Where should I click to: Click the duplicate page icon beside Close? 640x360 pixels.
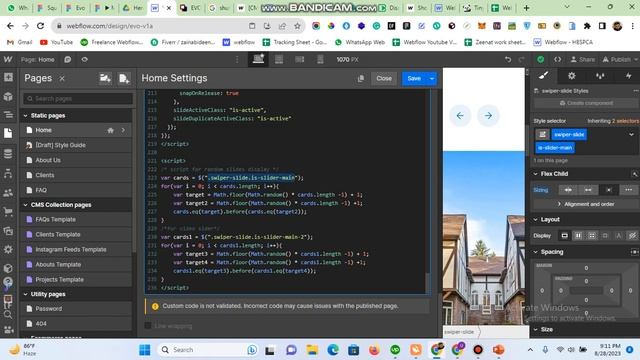coord(361,78)
